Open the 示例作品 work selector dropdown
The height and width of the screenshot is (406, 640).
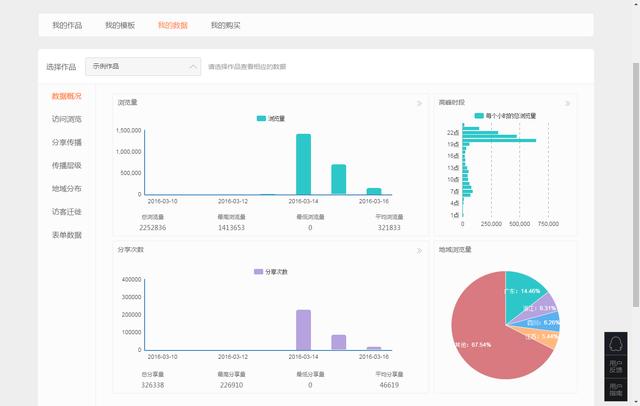pyautogui.click(x=144, y=67)
